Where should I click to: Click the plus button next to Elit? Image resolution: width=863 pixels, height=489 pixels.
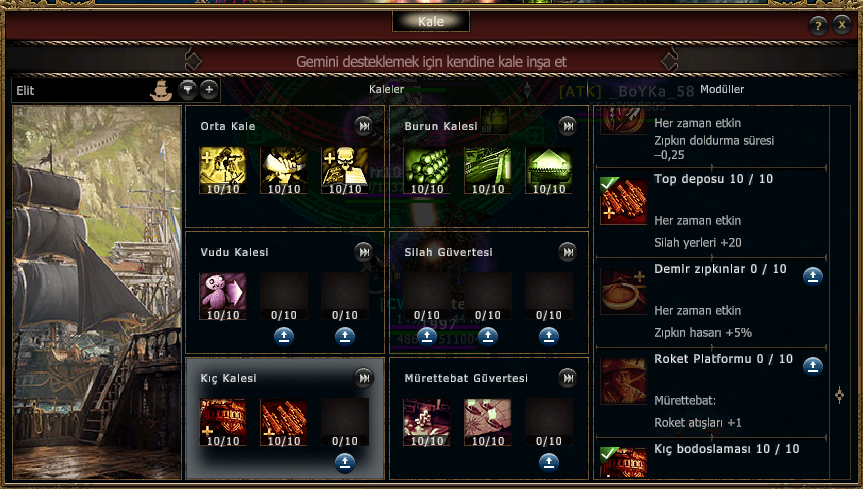coord(209,90)
